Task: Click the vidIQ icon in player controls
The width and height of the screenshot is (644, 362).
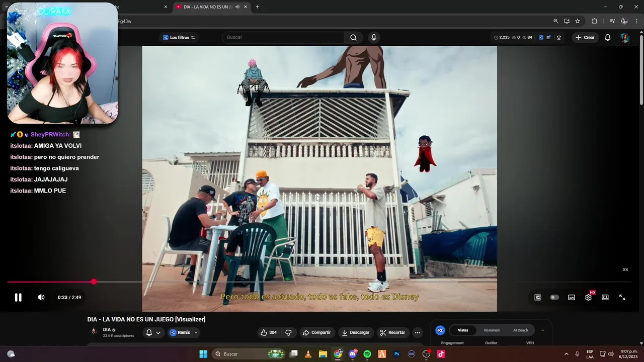Action: (x=537, y=297)
